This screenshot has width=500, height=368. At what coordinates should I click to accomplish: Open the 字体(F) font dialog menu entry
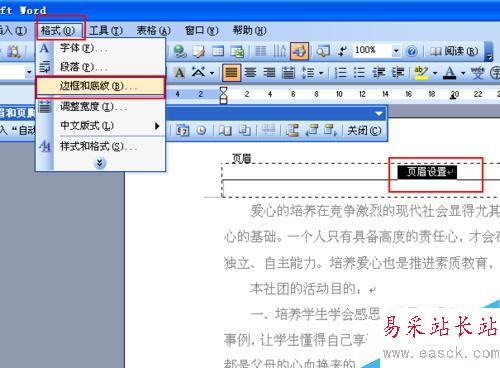click(x=100, y=48)
